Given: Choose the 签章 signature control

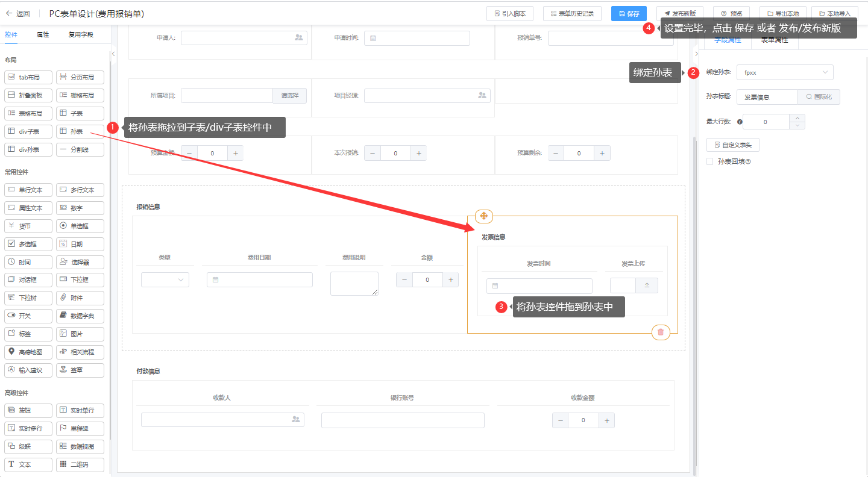Looking at the screenshot, I should click(80, 370).
